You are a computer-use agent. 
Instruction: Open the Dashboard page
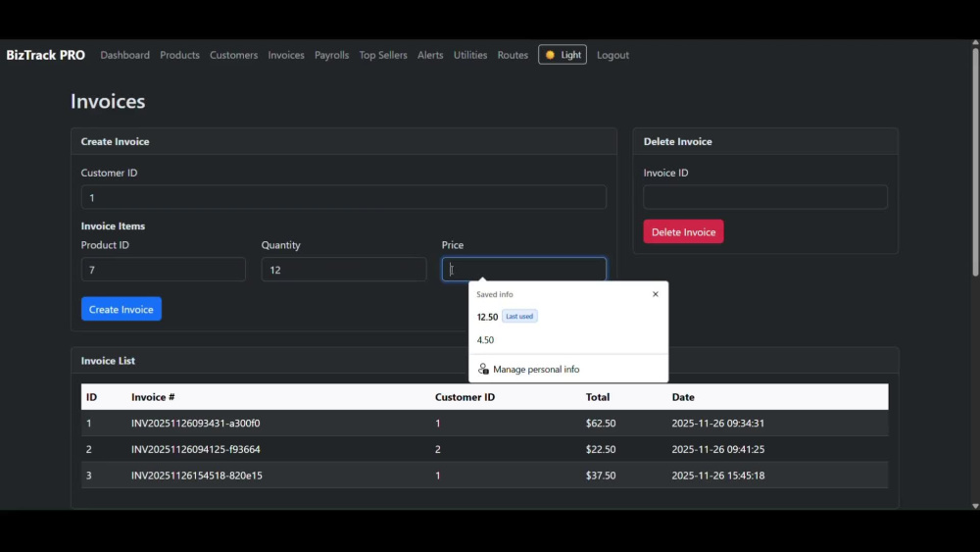point(125,55)
